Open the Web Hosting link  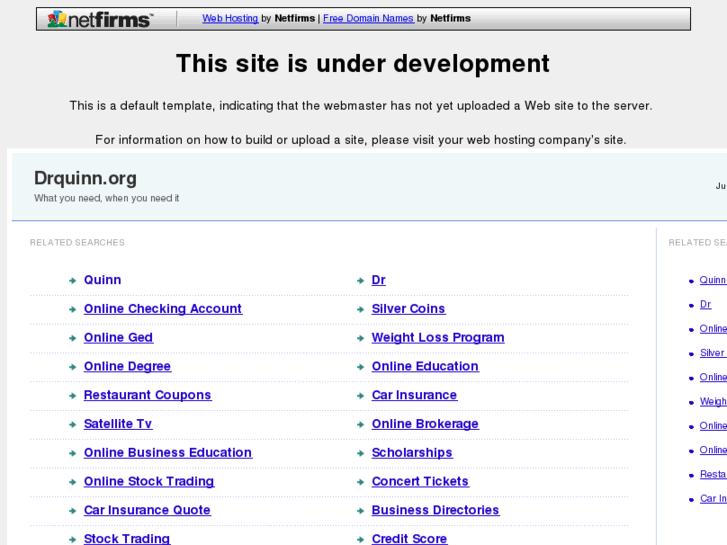tap(230, 18)
